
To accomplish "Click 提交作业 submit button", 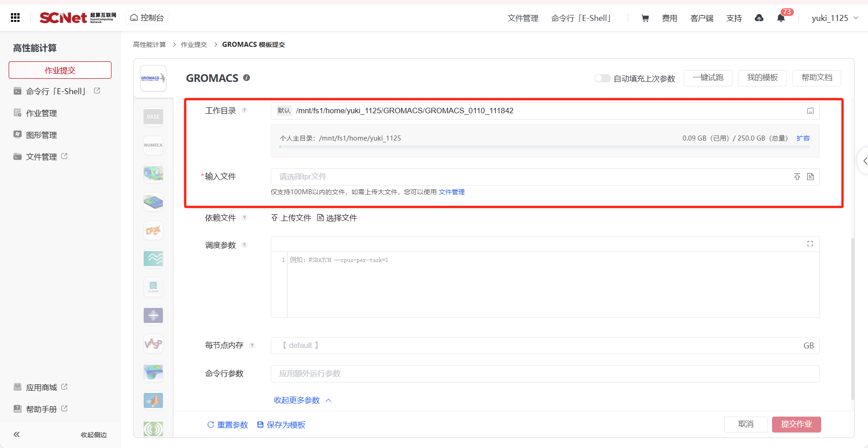I will pyautogui.click(x=797, y=424).
